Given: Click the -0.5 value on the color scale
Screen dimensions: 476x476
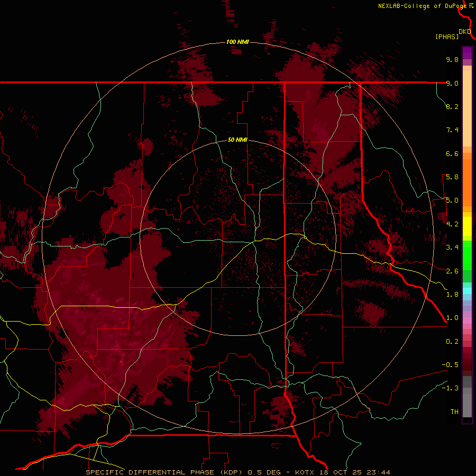Looking at the screenshot, I should 450,365.
